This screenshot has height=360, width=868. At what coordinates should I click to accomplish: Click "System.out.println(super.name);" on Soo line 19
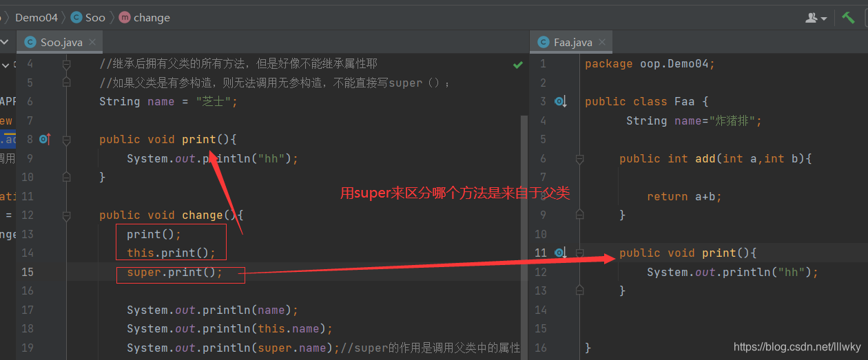pos(234,348)
